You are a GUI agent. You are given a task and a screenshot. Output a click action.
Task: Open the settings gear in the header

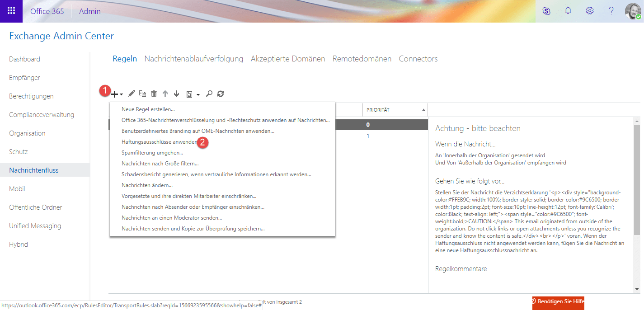click(590, 11)
